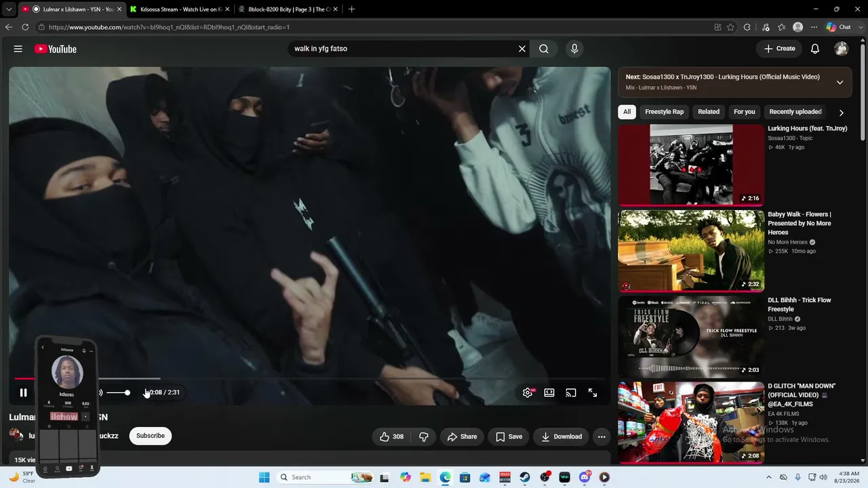Open the browser favorites list
Screen dimensions: 868x488
(x=782, y=27)
